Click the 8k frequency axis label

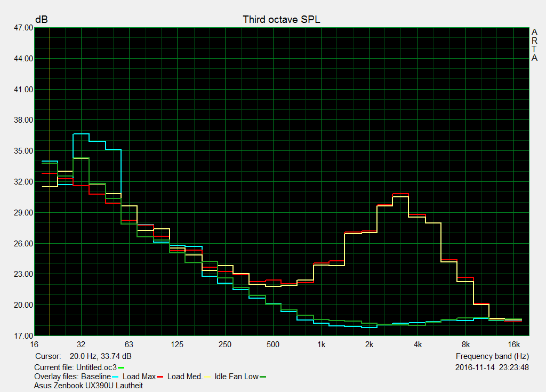coord(465,345)
